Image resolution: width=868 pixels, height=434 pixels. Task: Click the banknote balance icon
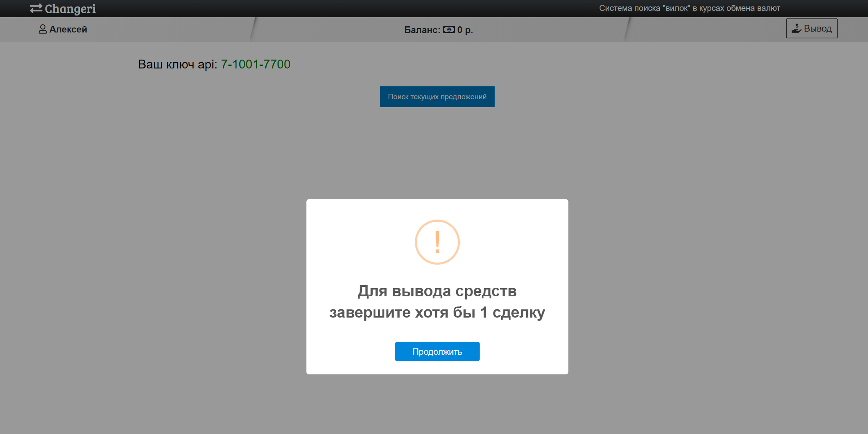tap(449, 30)
